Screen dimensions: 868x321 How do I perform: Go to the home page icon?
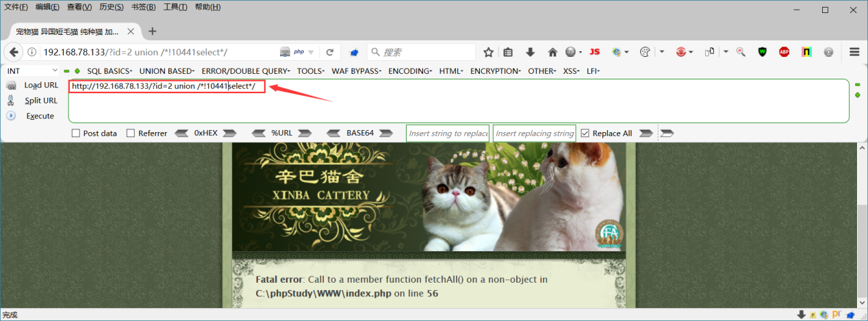click(x=552, y=52)
